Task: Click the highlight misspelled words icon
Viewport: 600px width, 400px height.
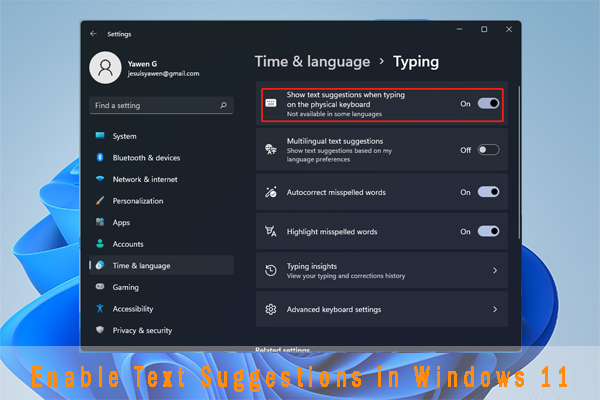Action: (x=271, y=231)
